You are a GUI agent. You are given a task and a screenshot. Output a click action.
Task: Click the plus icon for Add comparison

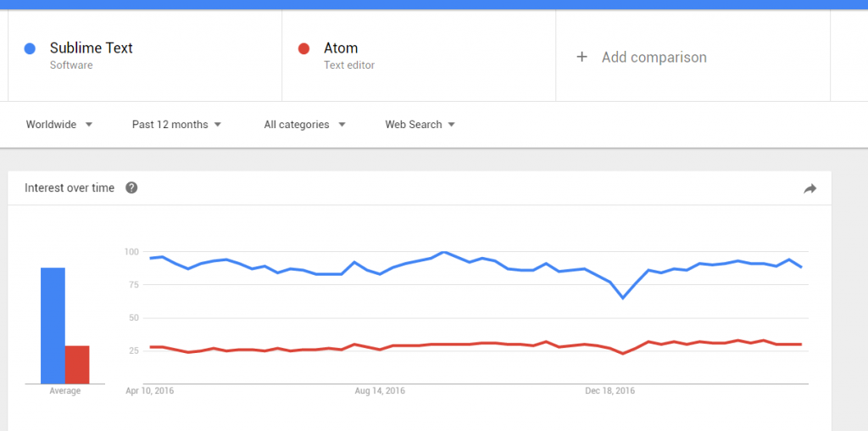tap(581, 57)
